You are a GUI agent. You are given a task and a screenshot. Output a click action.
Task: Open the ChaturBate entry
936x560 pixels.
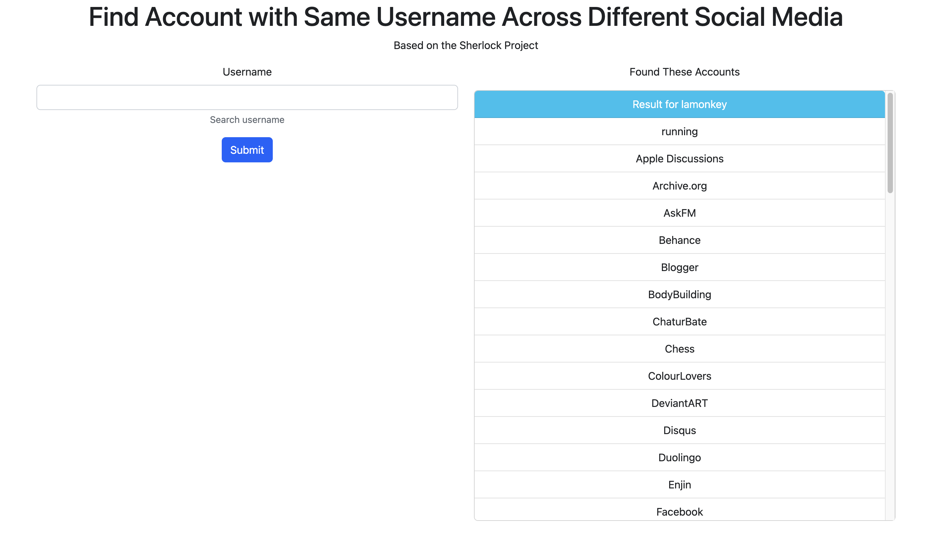679,321
